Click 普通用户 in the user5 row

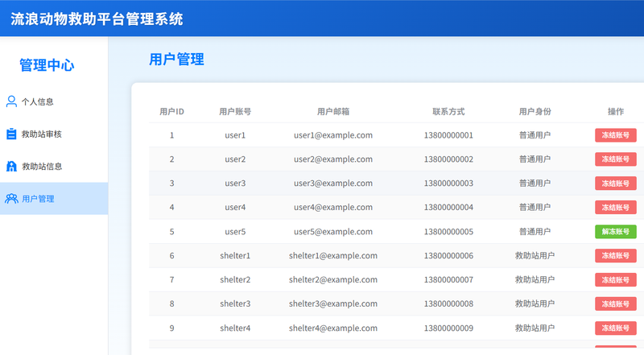(x=535, y=232)
